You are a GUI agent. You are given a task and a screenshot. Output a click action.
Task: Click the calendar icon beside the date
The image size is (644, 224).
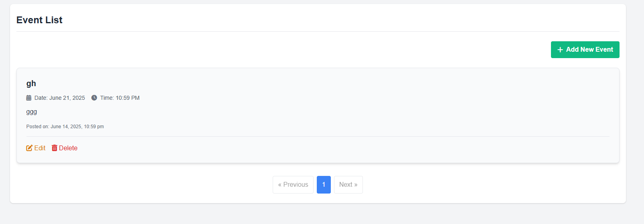[29, 98]
